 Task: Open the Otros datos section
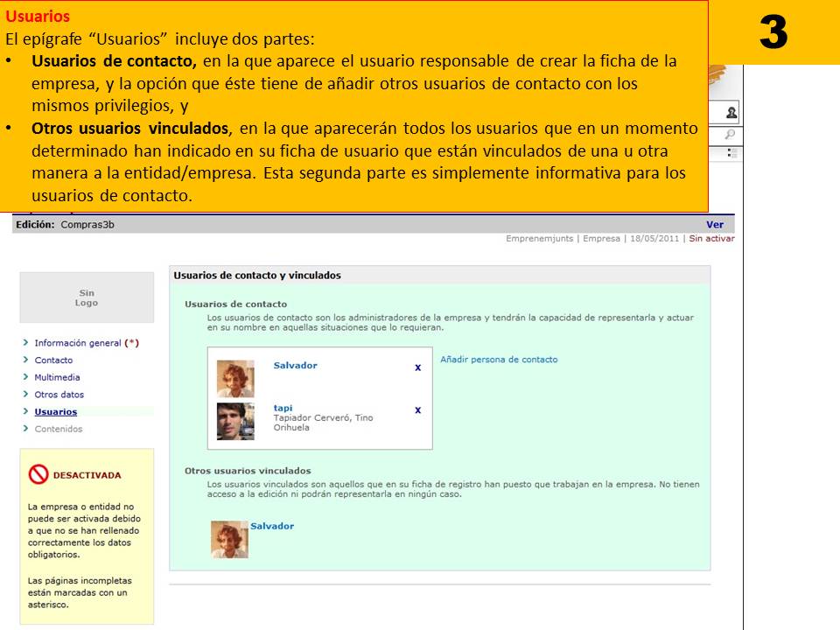(x=58, y=394)
